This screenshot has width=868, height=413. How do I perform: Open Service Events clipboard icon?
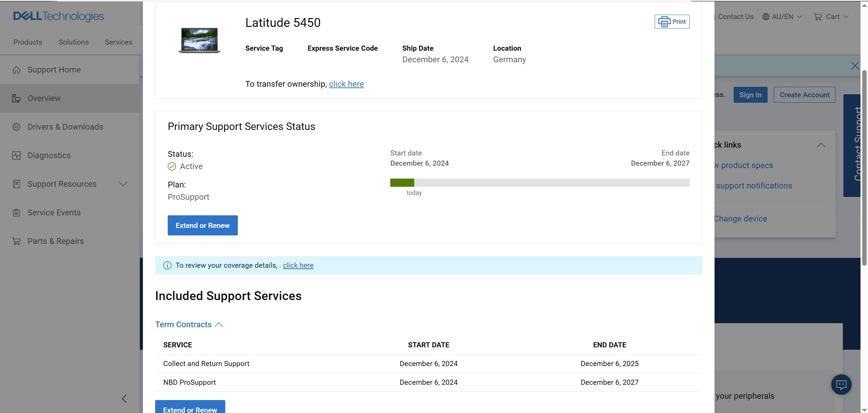coord(16,213)
